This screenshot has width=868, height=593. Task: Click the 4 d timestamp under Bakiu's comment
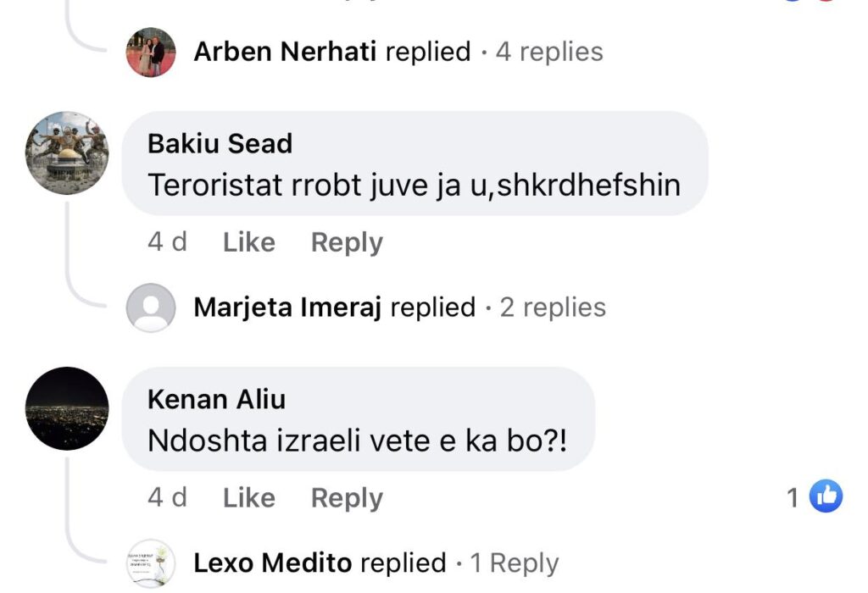[x=167, y=242]
